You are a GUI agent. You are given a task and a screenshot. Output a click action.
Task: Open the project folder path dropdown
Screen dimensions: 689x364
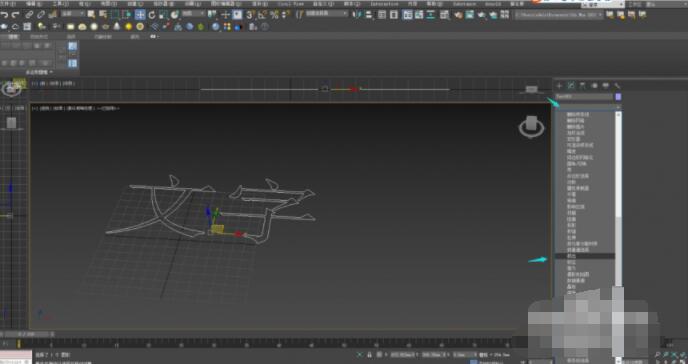[558, 15]
